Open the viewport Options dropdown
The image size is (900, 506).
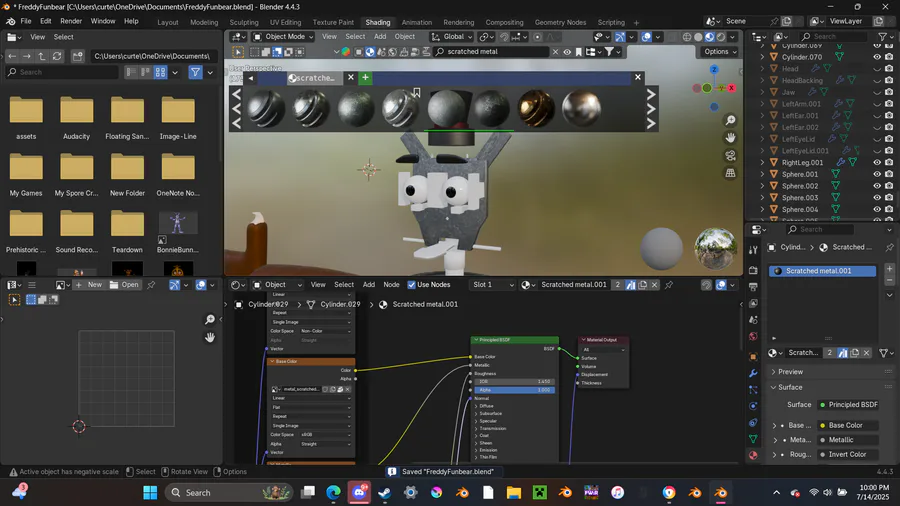tap(720, 52)
